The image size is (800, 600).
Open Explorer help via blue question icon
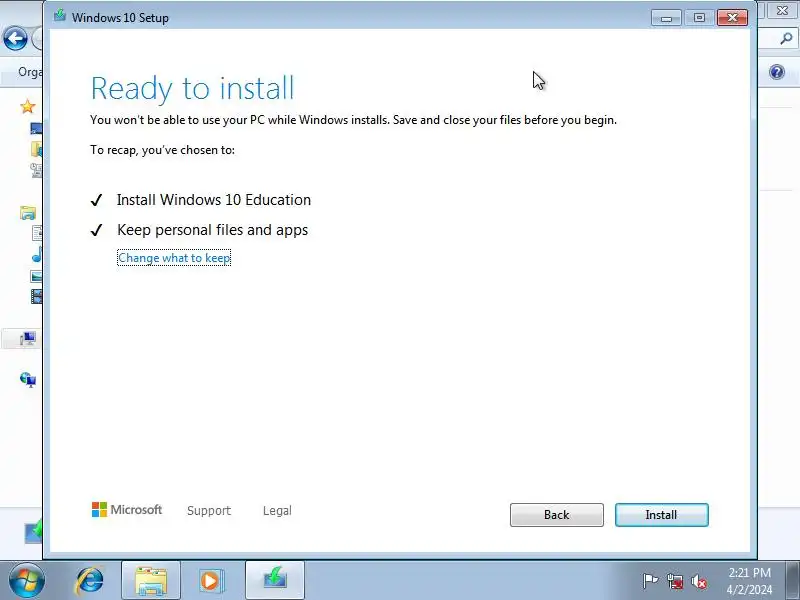click(x=777, y=72)
